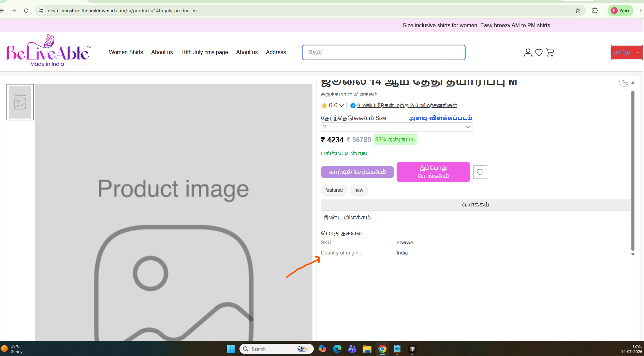Expand the தமிழ் language dropdown
Viewport: 644px width, 356px height.
pos(627,52)
